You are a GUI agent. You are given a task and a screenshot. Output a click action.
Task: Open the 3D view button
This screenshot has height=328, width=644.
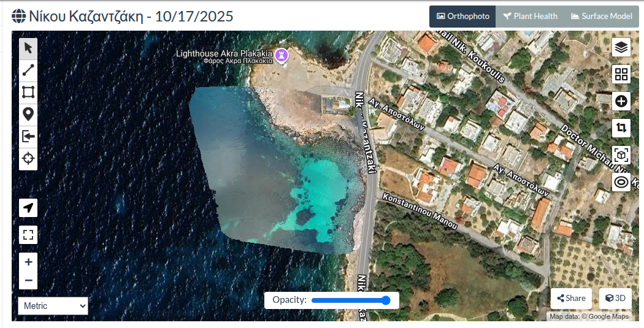(615, 299)
